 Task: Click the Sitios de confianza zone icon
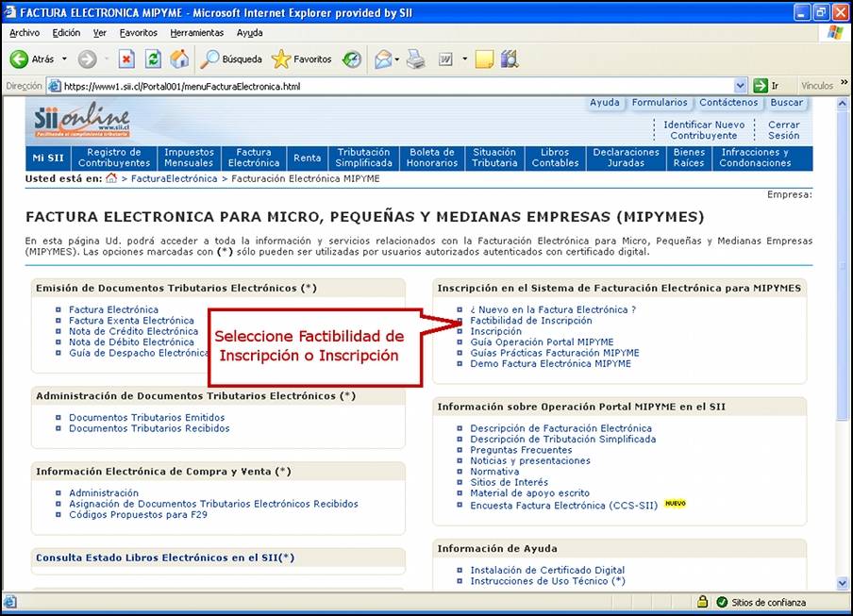pos(722,602)
